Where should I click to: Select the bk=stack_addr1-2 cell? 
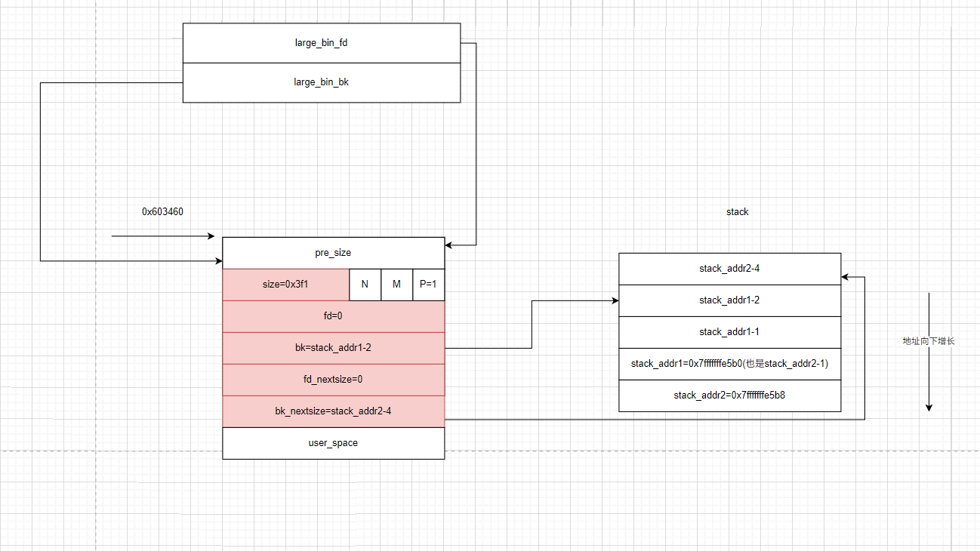(333, 348)
